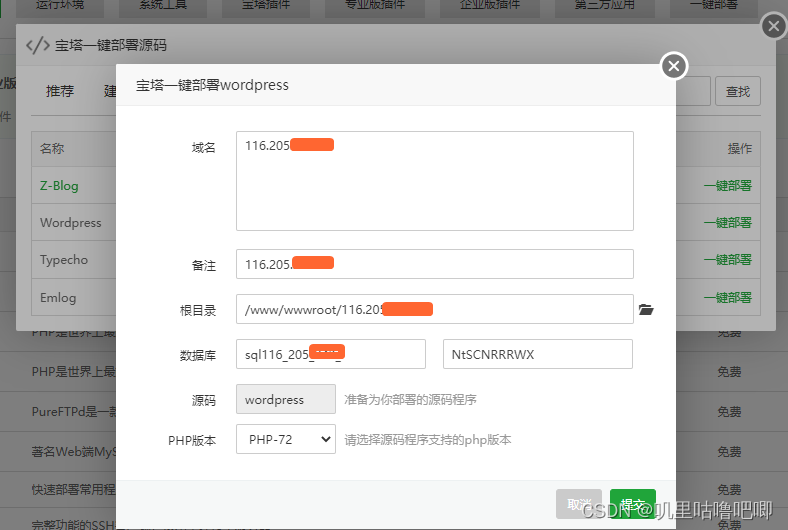The height and width of the screenshot is (530, 788).
Task: Click hint text 准备为你部署的源码程序
Action: point(410,399)
